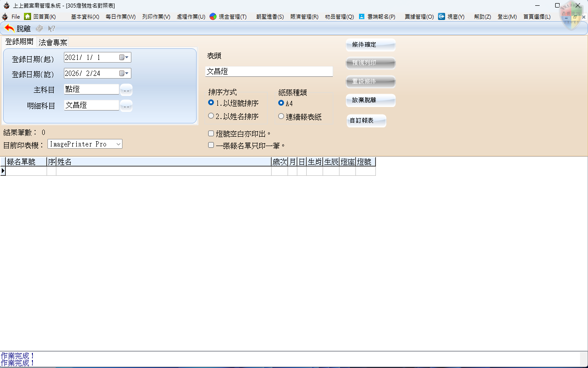Viewport: 588px width, 368px height.
Task: Open the 列印作業 menu
Action: pos(156,16)
